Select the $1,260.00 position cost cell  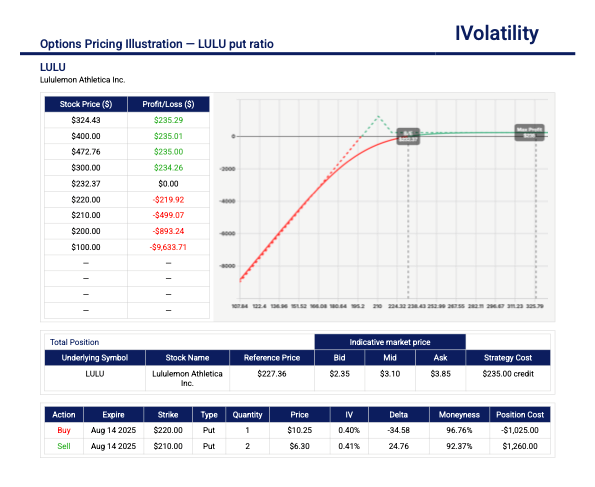coord(520,446)
